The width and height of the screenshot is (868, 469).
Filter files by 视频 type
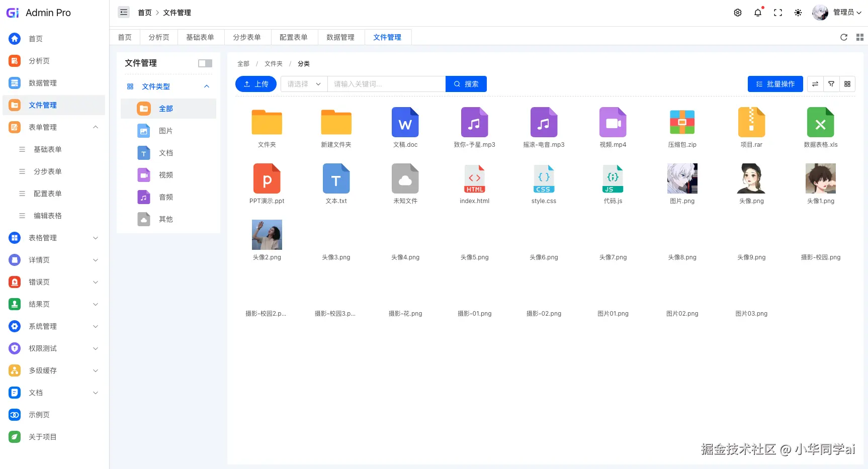[x=168, y=175]
